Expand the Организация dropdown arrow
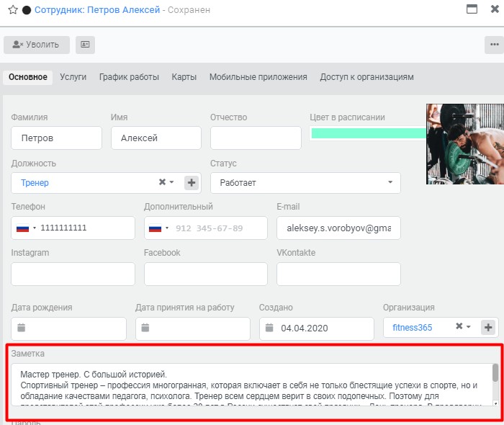The width and height of the screenshot is (504, 425). pyautogui.click(x=468, y=326)
